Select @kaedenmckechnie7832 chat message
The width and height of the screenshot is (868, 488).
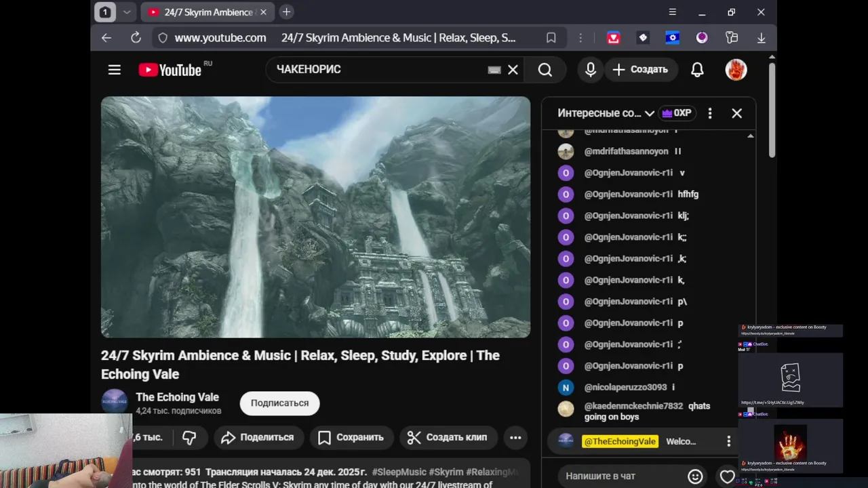[649, 411]
